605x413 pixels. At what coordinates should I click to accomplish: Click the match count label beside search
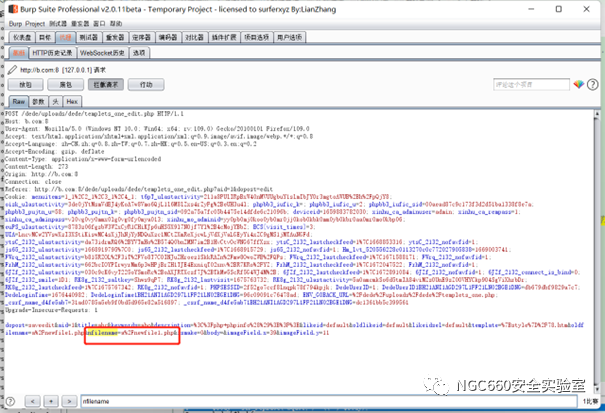(x=590, y=401)
